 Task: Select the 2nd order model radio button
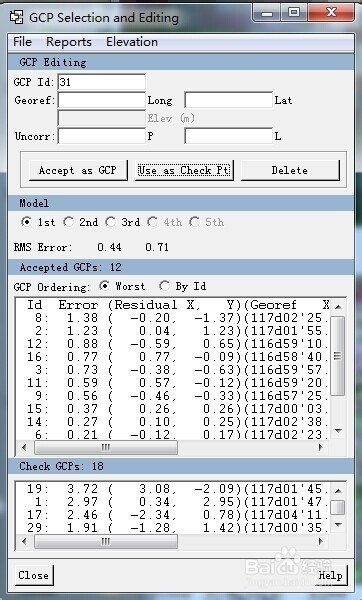(x=68, y=222)
